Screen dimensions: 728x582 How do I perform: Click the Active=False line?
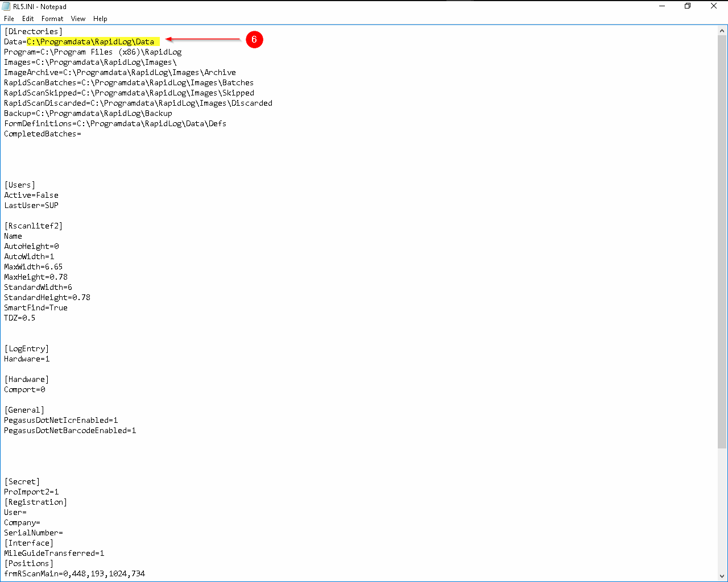(x=31, y=195)
